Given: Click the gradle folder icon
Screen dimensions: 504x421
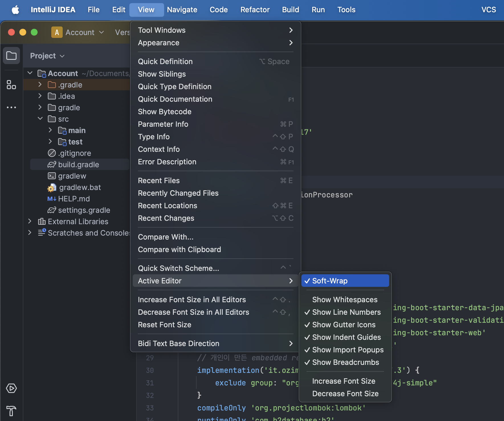Looking at the screenshot, I should (x=52, y=107).
